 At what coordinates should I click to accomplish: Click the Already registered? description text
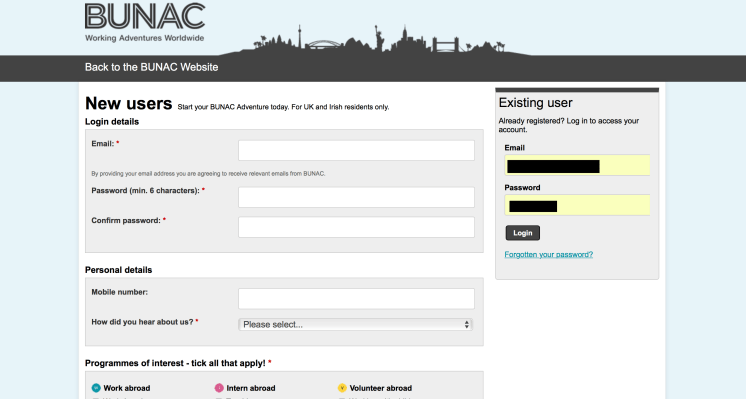(x=569, y=125)
